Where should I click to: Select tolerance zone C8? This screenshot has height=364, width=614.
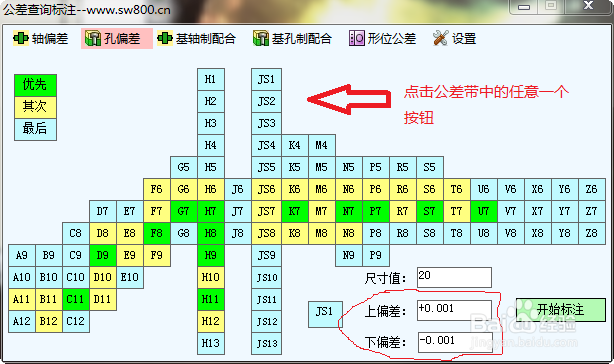pyautogui.click(x=76, y=233)
